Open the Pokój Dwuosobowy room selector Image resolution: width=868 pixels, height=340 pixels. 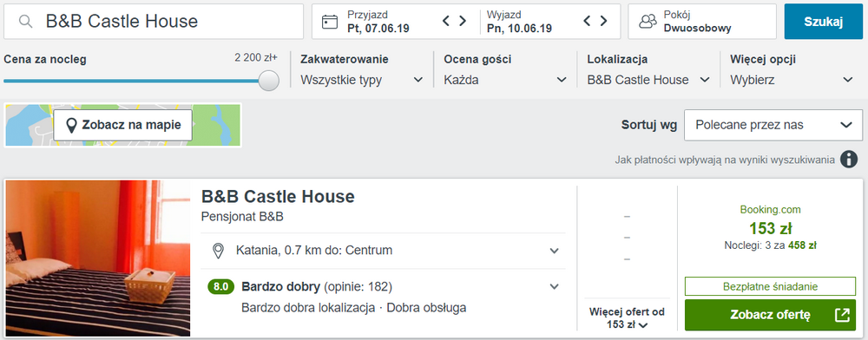click(702, 22)
